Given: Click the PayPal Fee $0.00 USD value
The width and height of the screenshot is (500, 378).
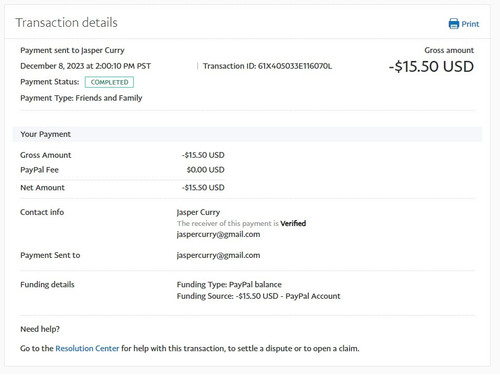Looking at the screenshot, I should click(x=205, y=170).
